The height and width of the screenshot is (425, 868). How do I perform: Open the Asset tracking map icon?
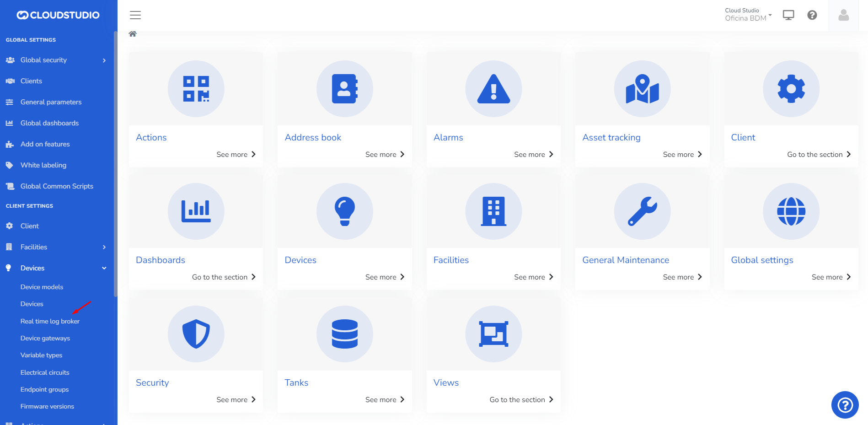tap(642, 89)
